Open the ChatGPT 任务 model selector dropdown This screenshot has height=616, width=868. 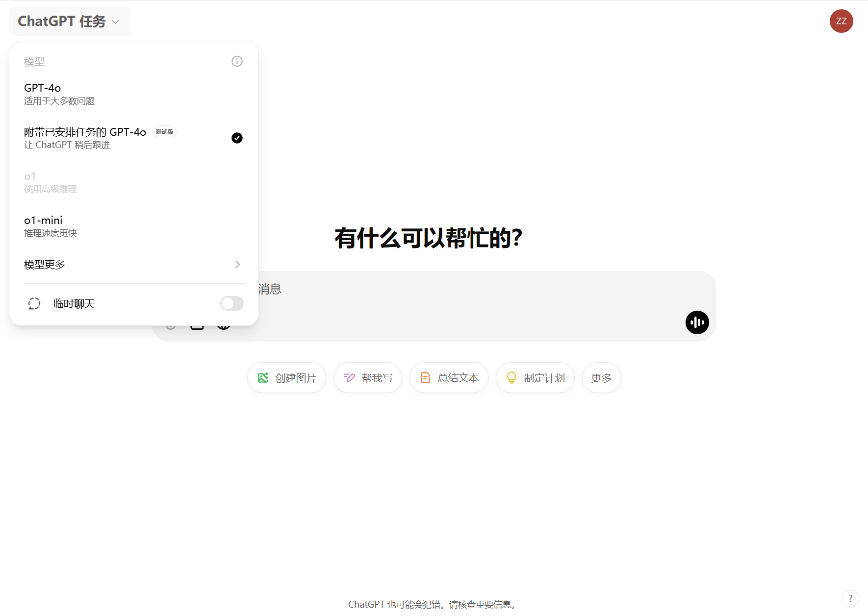click(x=70, y=21)
